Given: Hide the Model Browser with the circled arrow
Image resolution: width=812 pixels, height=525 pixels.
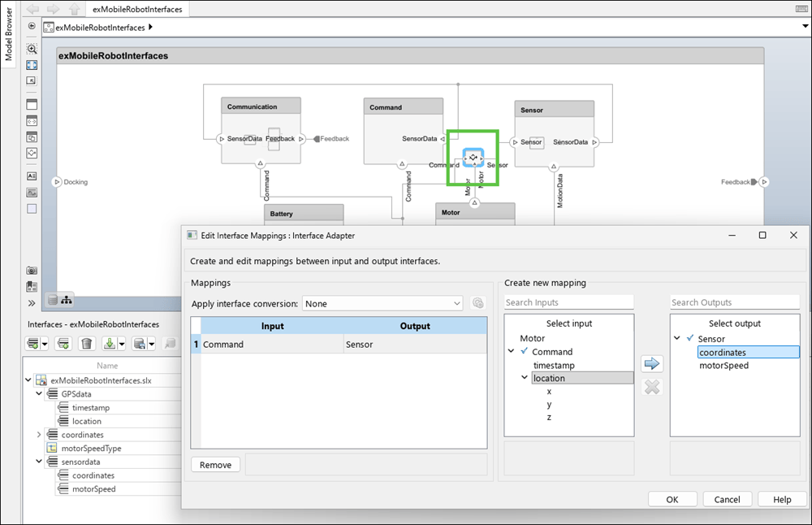Looking at the screenshot, I should tap(32, 26).
